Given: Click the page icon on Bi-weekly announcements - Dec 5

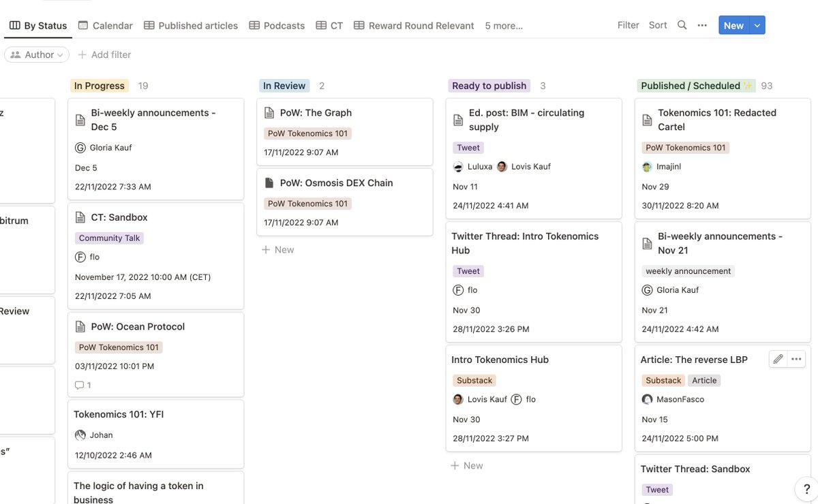Looking at the screenshot, I should pyautogui.click(x=80, y=120).
